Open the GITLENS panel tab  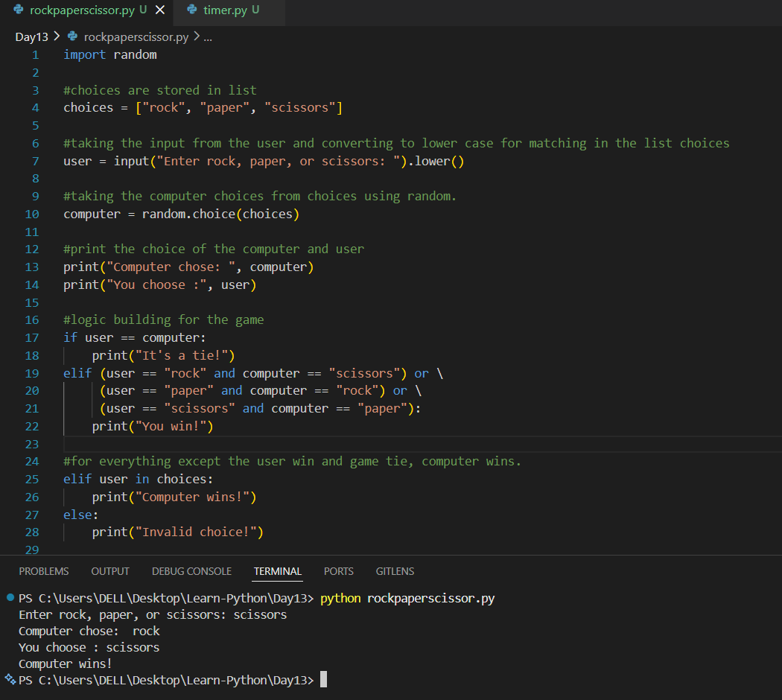pyautogui.click(x=395, y=571)
